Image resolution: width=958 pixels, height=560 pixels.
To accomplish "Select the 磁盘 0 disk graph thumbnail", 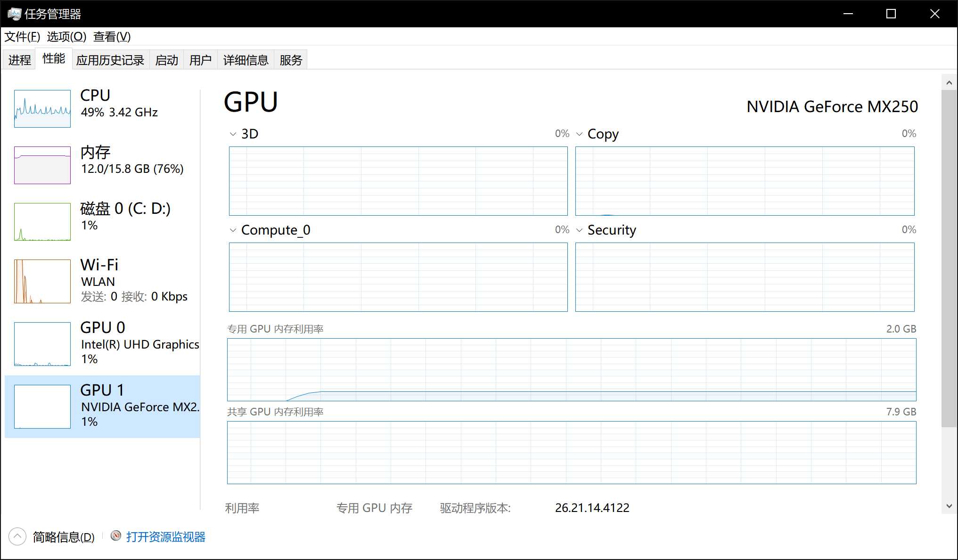I will tap(42, 222).
